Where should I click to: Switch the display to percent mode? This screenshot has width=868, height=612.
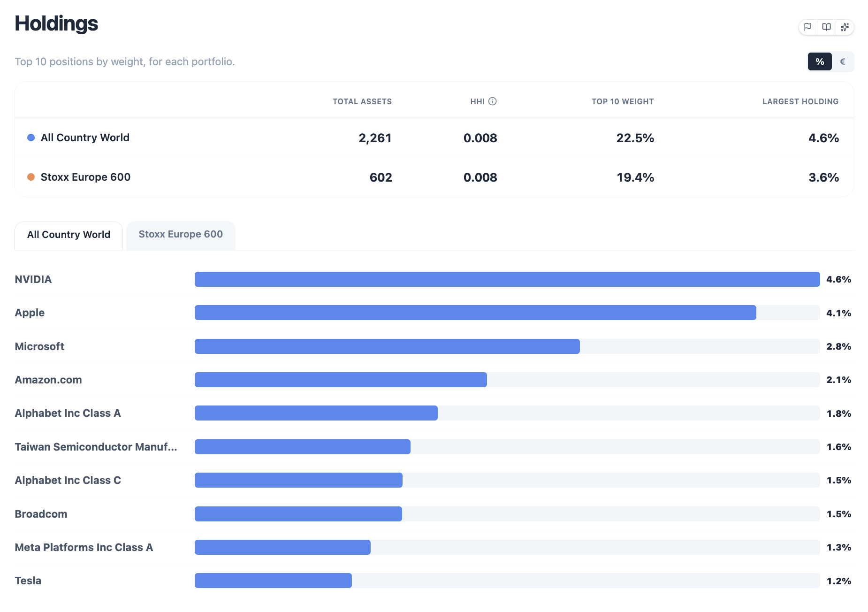(x=820, y=61)
